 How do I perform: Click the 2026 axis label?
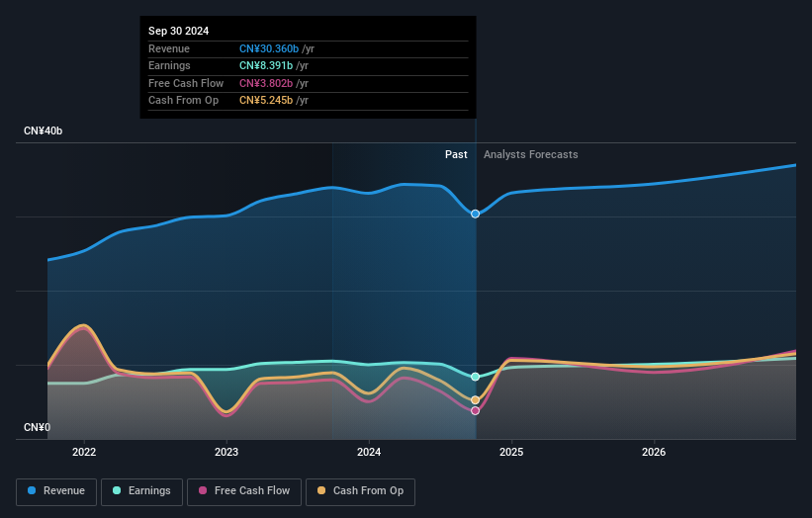[x=654, y=453]
